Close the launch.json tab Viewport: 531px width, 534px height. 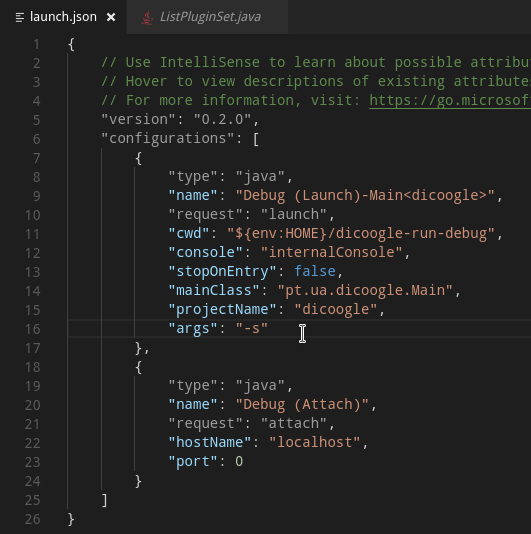click(x=111, y=17)
